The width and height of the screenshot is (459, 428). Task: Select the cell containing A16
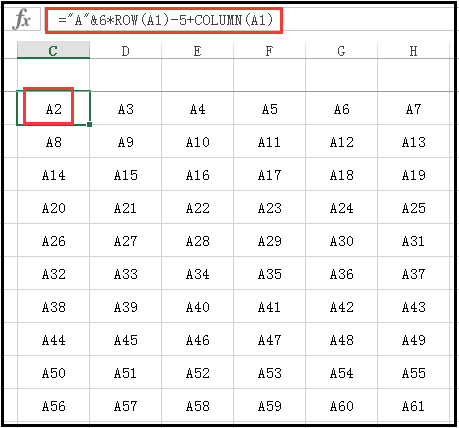tap(197, 174)
